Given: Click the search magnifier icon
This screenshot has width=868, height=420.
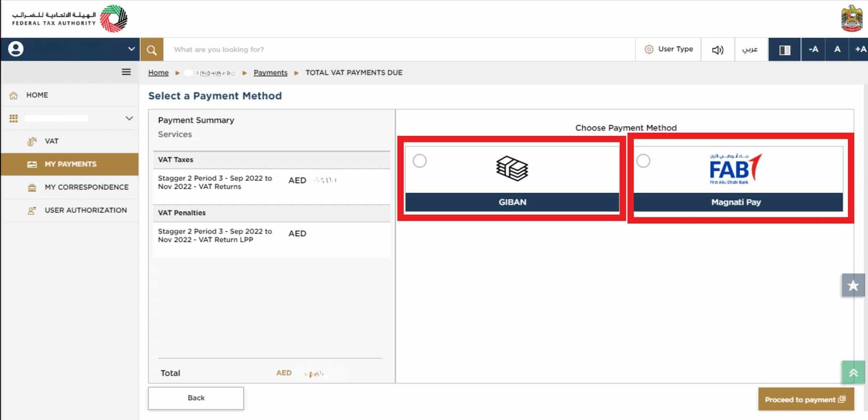Looking at the screenshot, I should pyautogui.click(x=152, y=50).
